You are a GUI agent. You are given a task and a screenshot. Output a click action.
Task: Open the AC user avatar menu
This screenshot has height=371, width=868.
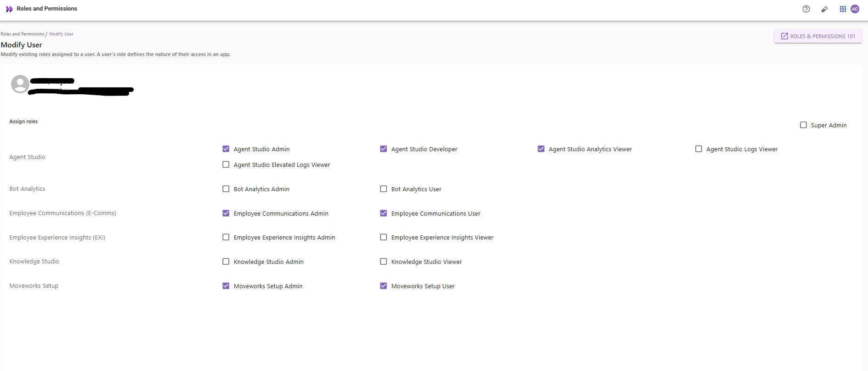(855, 9)
